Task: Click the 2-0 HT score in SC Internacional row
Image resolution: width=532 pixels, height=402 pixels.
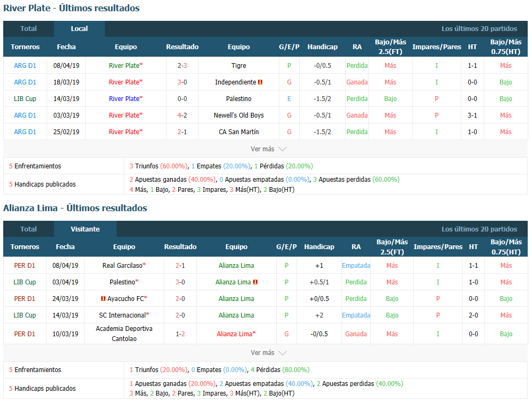Action: [x=473, y=315]
